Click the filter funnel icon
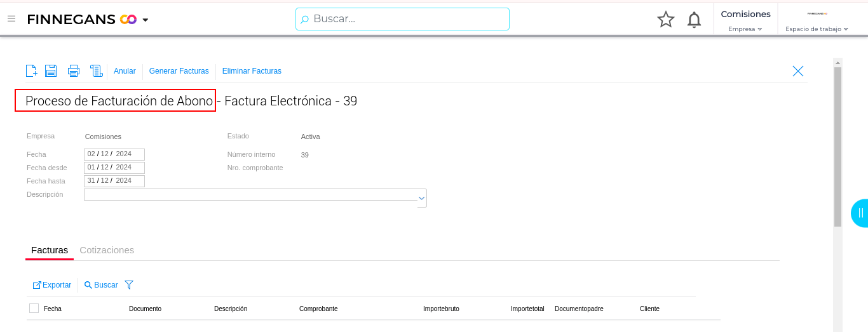The width and height of the screenshot is (868, 332). pos(129,285)
